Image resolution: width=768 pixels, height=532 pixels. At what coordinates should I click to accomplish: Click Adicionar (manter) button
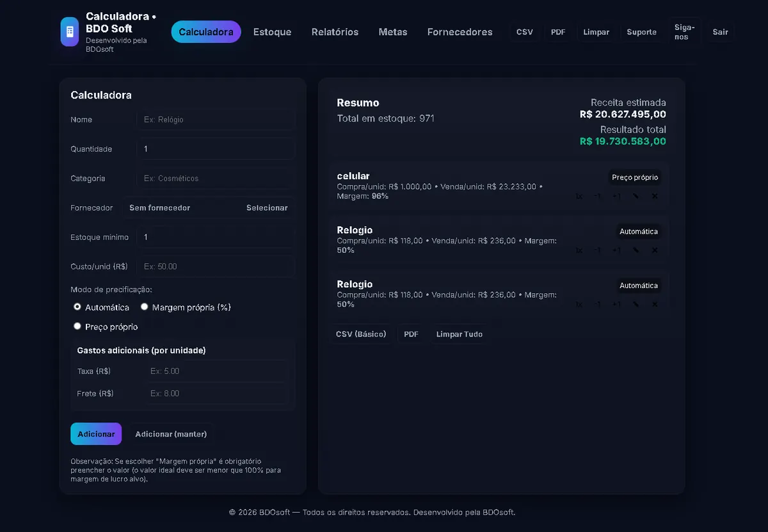(x=171, y=434)
